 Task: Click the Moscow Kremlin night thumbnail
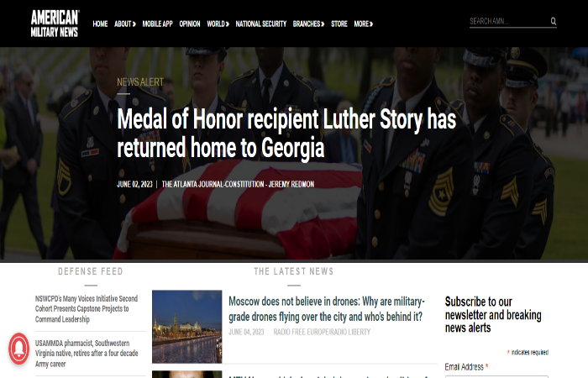coord(187,327)
